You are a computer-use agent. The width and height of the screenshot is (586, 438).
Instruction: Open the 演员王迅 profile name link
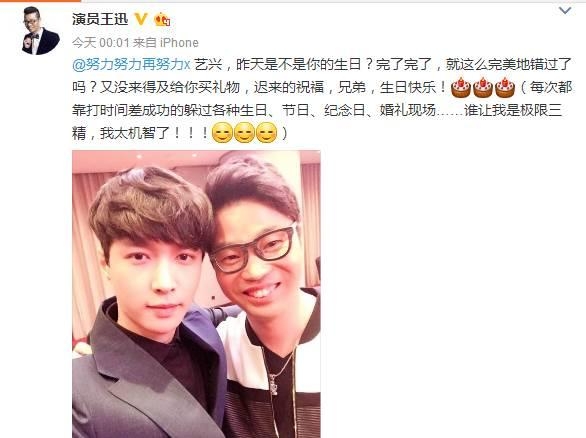(100, 19)
